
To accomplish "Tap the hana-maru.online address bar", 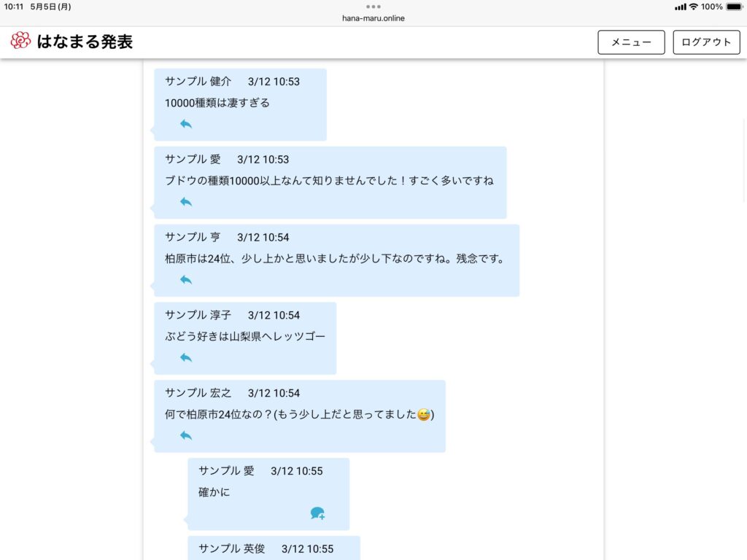I will click(x=373, y=18).
